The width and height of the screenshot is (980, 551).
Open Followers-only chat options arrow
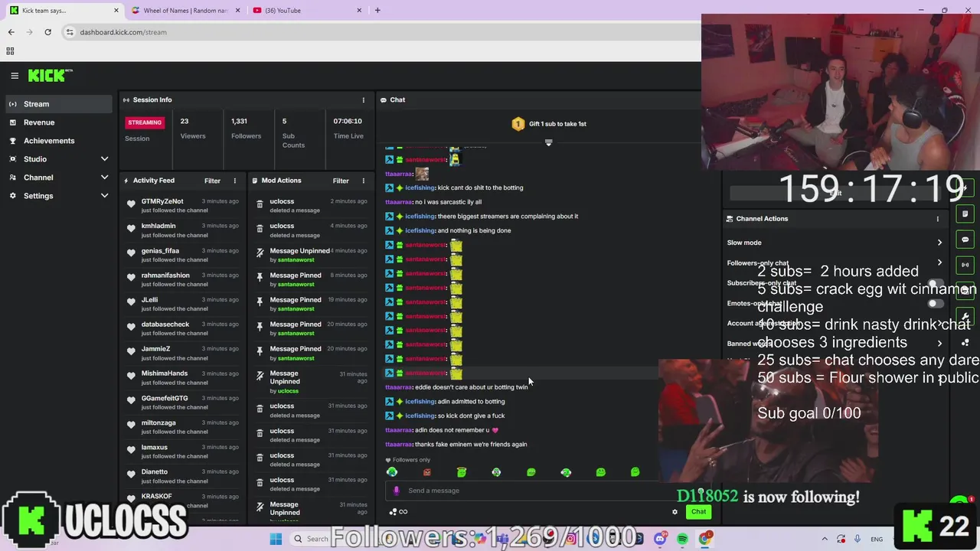click(939, 262)
